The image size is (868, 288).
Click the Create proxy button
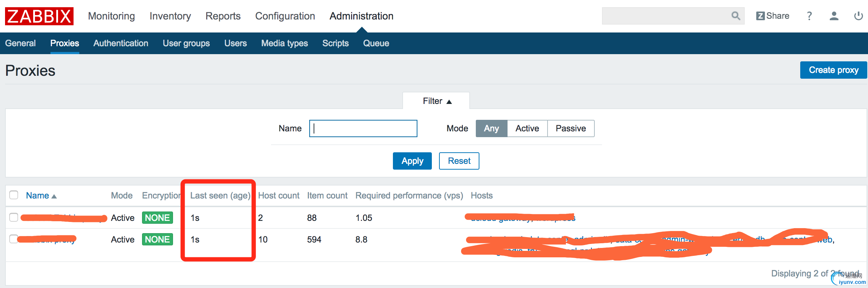833,70
